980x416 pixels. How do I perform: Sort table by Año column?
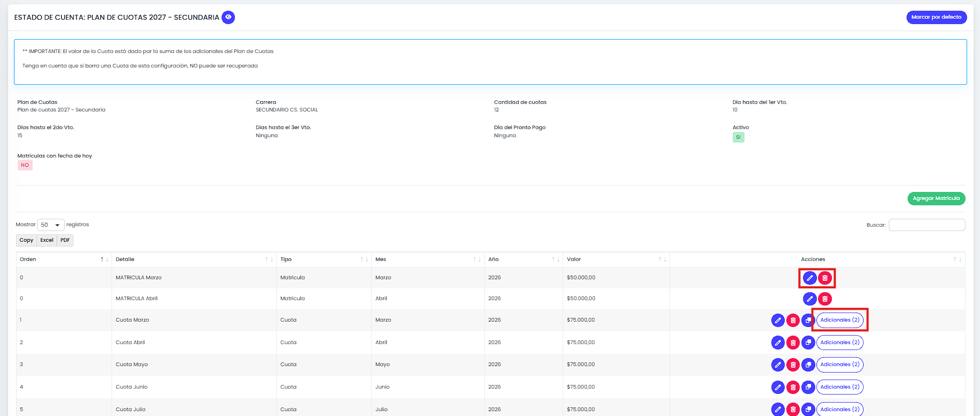click(523, 259)
